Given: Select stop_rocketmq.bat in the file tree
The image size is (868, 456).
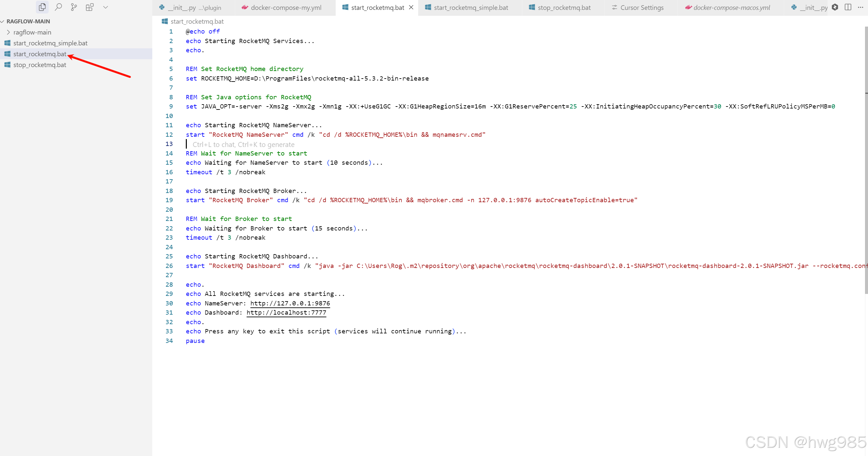Looking at the screenshot, I should [x=39, y=65].
